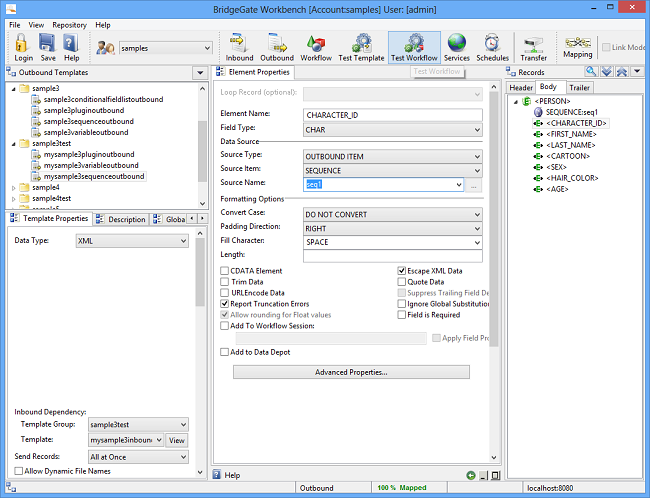Image resolution: width=650 pixels, height=498 pixels.
Task: Toggle Ignore Global Substitution checkbox
Action: click(401, 304)
